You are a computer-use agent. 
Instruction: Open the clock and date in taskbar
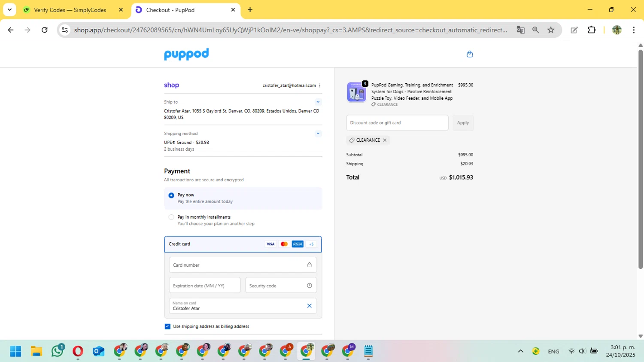621,351
